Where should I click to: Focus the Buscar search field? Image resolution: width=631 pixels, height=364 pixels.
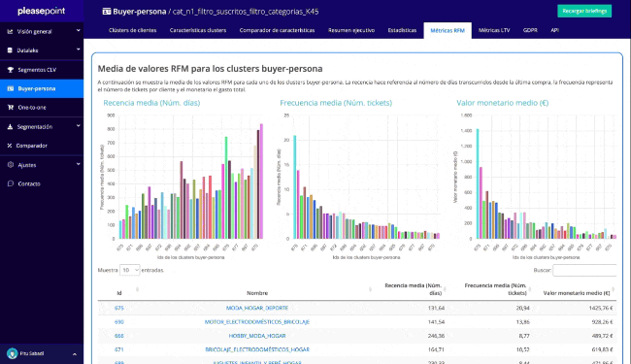pyautogui.click(x=584, y=270)
